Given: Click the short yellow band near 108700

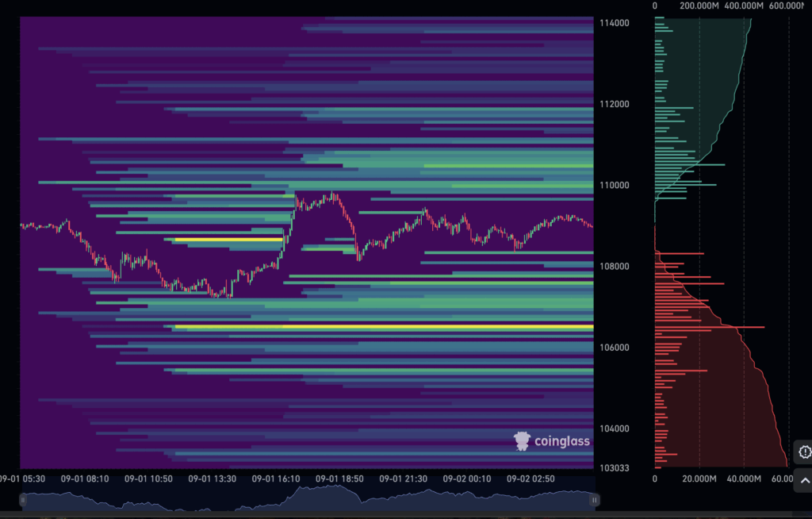Looking at the screenshot, I should coord(228,239).
